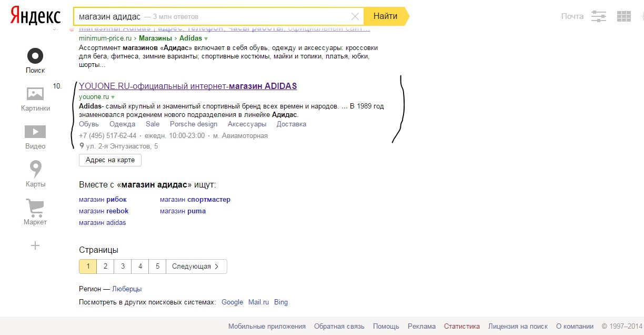Viewport: 644px width, 335px height.
Task: Search related магазин adidas
Action: tap(103, 223)
